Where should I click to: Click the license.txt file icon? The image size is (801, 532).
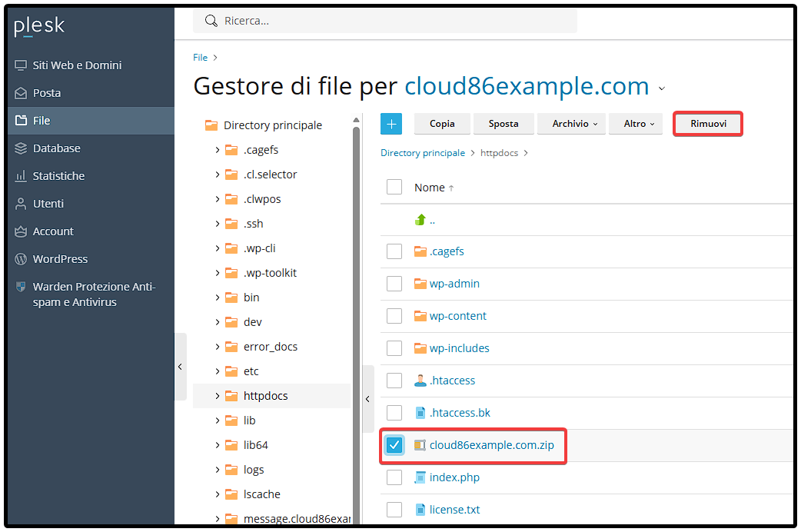420,510
